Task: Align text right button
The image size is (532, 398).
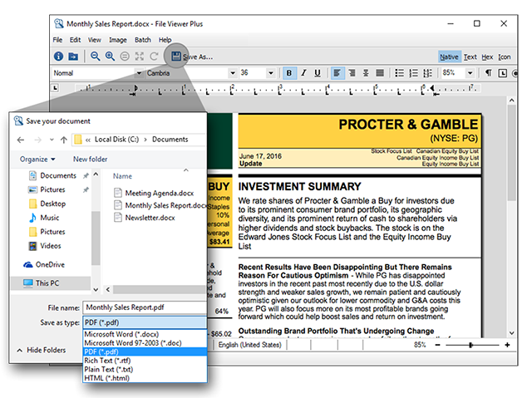Action: [352, 73]
